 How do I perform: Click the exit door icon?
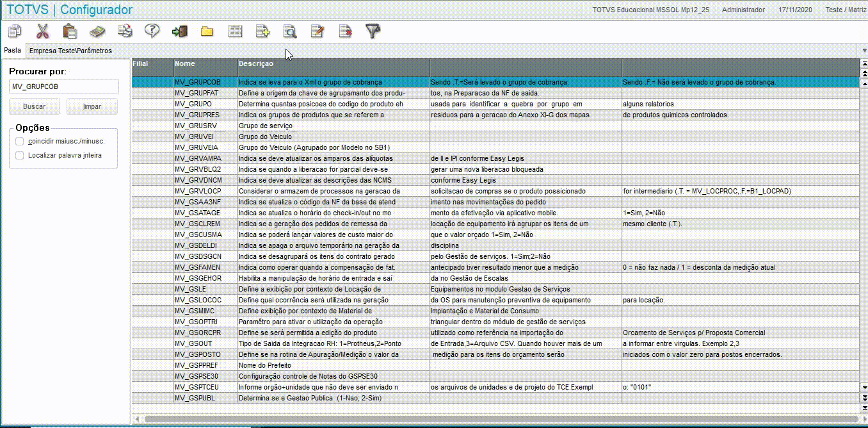pyautogui.click(x=179, y=30)
